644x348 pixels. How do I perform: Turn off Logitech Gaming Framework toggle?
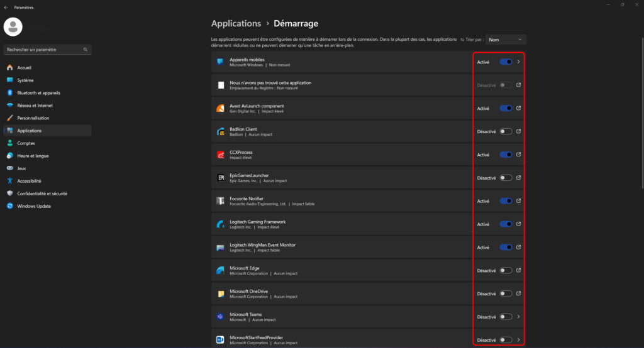(x=506, y=224)
